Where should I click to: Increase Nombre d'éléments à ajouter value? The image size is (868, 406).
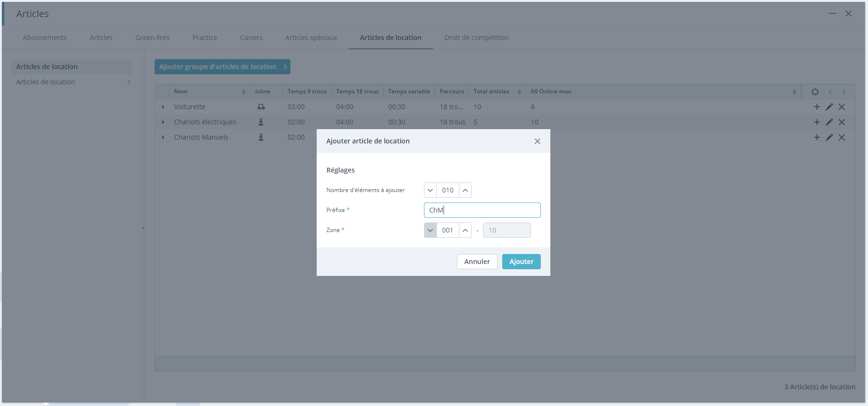(x=465, y=190)
